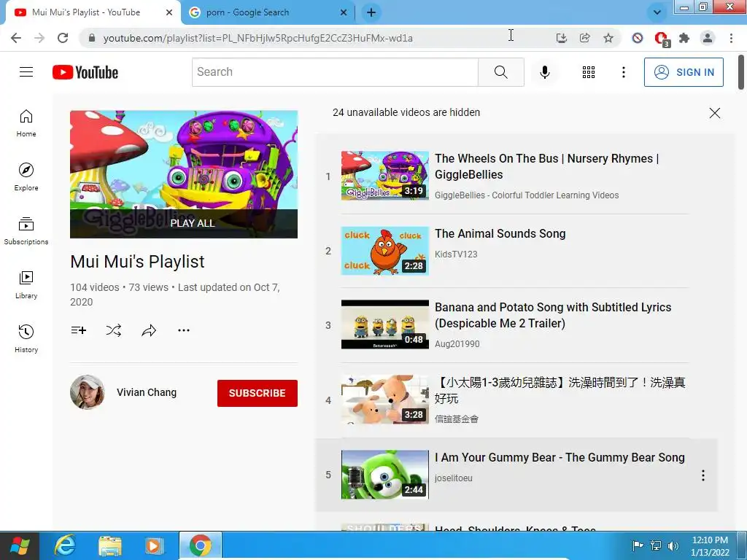747x560 pixels.
Task: Go back in browser
Action: [x=16, y=38]
